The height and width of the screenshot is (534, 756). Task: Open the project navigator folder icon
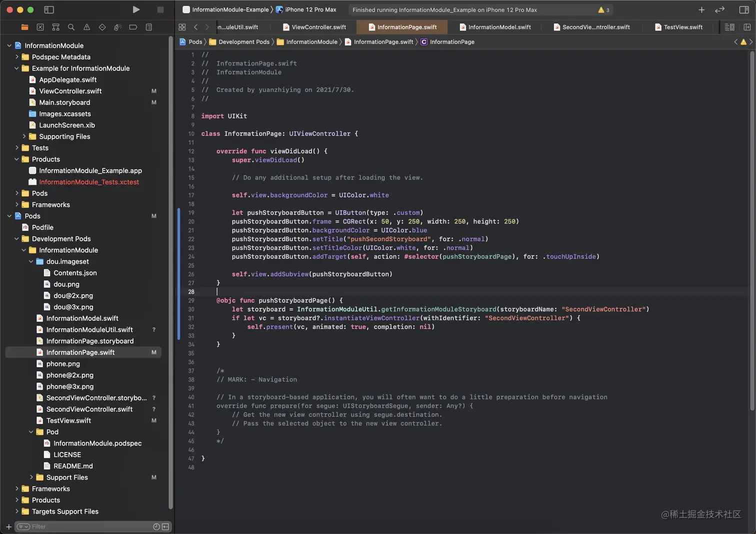click(x=24, y=27)
